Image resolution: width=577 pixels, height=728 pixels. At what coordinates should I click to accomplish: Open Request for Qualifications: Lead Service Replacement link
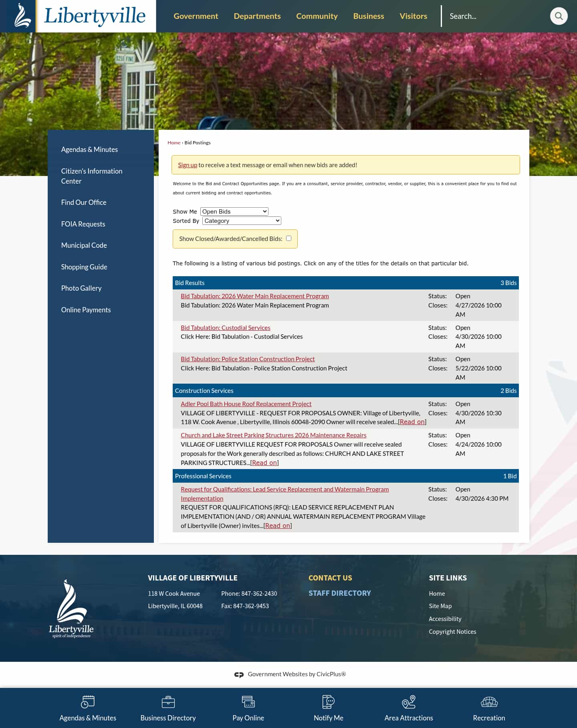[284, 494]
